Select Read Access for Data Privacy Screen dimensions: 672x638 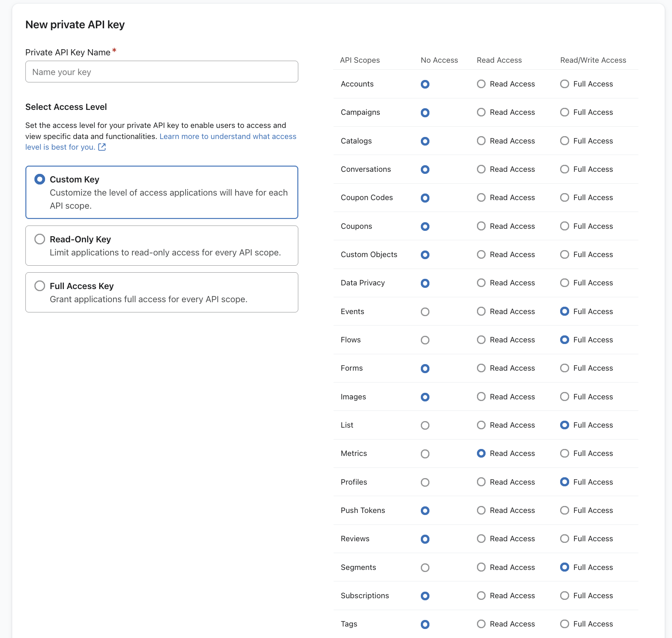[481, 283]
